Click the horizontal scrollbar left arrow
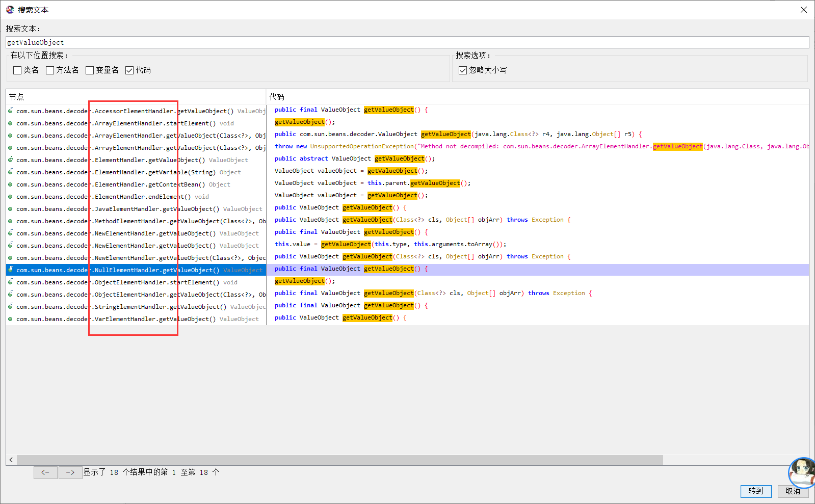815x504 pixels. coord(11,460)
